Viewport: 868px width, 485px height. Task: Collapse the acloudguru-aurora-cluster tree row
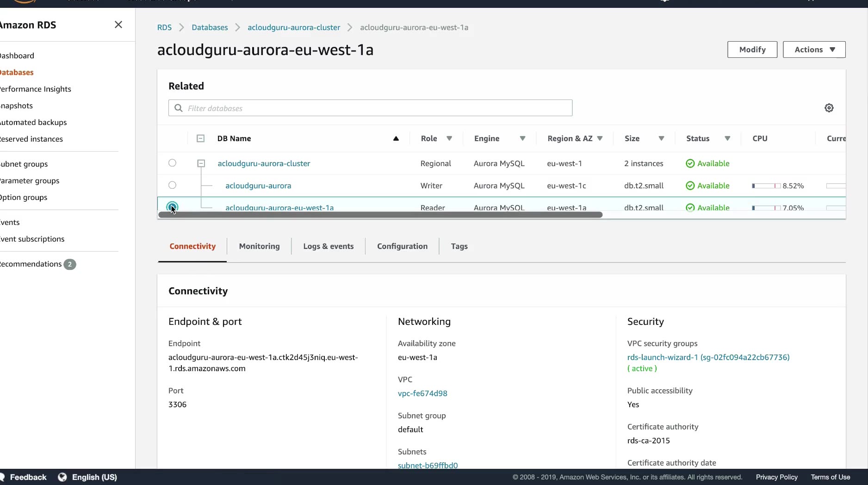[201, 163]
